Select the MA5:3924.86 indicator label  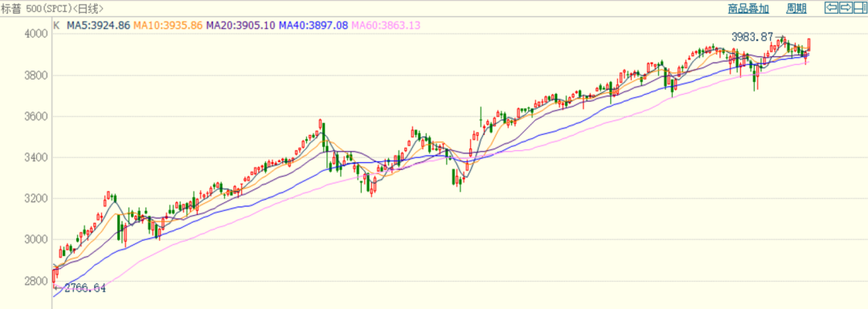pyautogui.click(x=99, y=25)
